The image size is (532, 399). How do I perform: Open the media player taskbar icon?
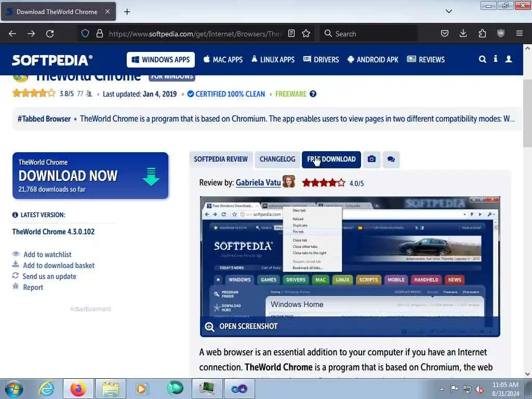(x=142, y=389)
